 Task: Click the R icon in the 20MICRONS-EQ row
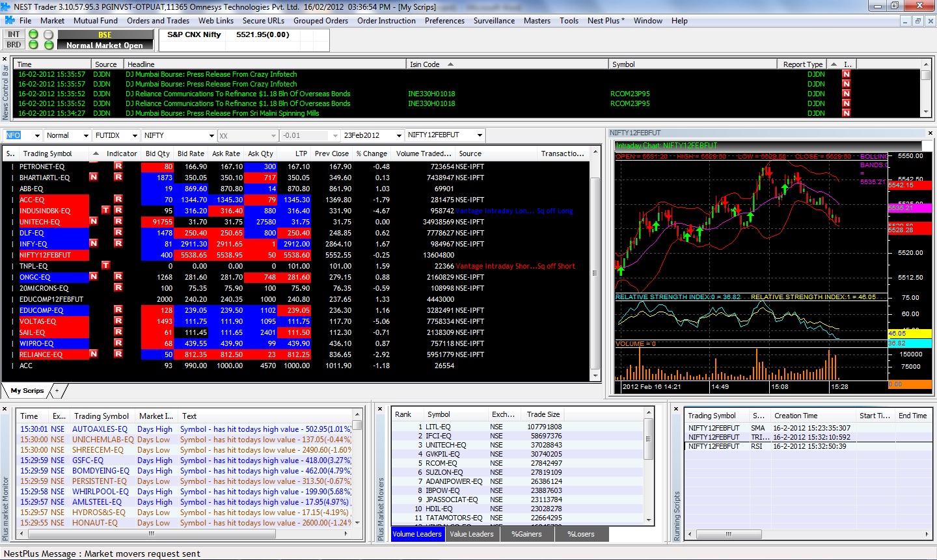(118, 288)
